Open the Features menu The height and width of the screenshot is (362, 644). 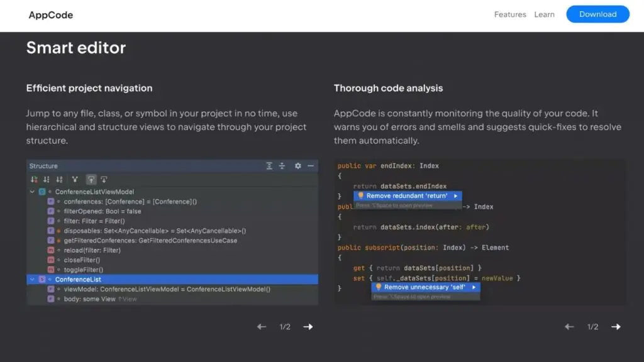pos(509,14)
